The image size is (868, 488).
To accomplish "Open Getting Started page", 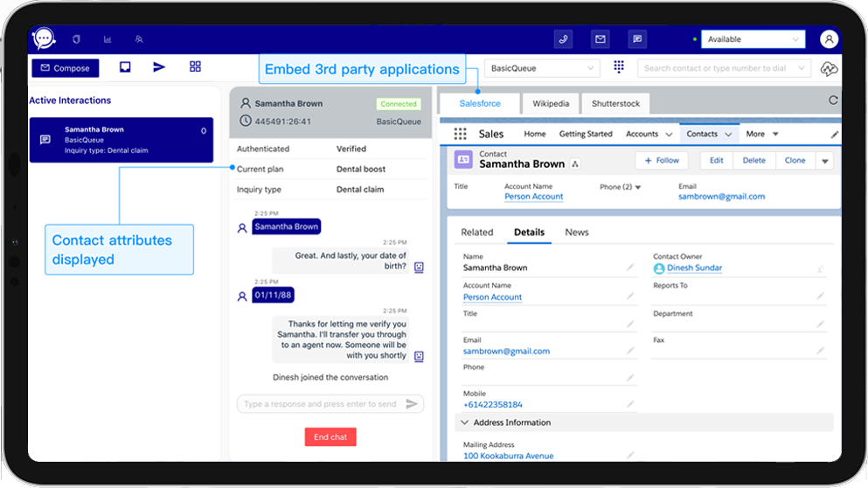I will pos(586,134).
